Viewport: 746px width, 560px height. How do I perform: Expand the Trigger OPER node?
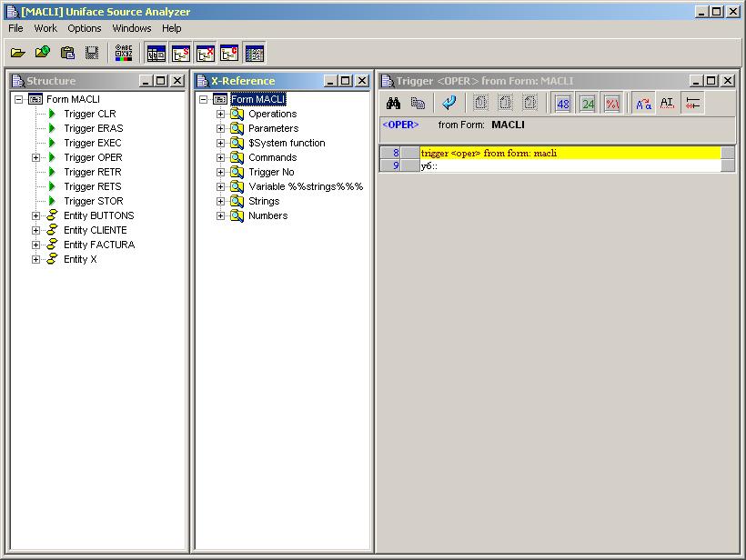[x=35, y=157]
